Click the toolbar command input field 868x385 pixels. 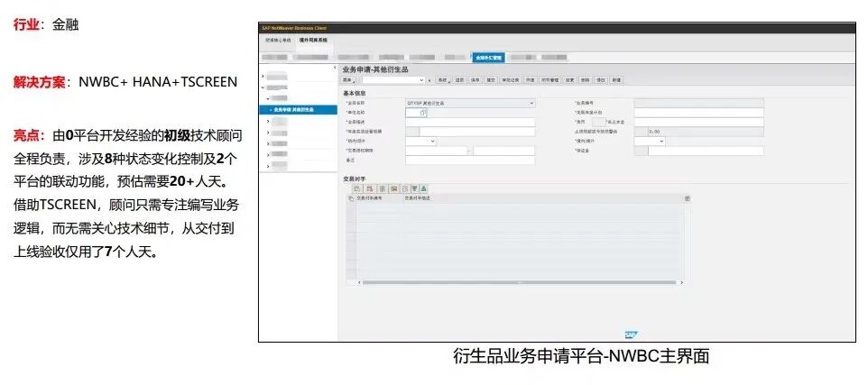pos(389,80)
